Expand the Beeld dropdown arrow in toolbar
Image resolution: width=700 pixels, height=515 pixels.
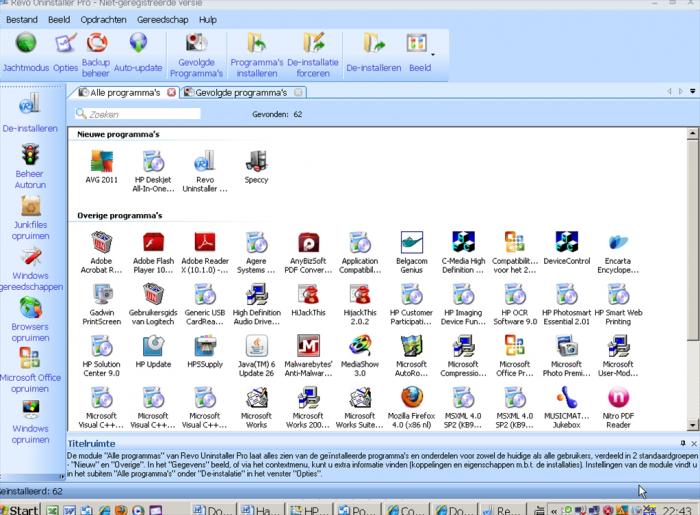coord(433,54)
